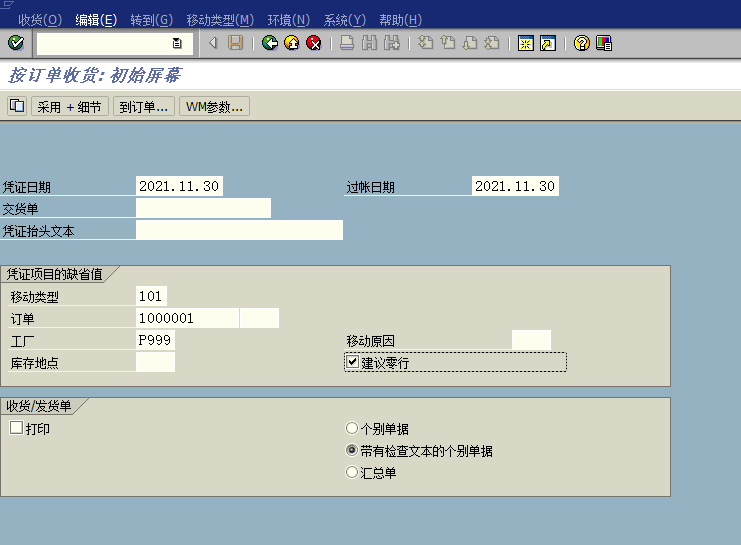Click the Find binoculars icon

369,43
